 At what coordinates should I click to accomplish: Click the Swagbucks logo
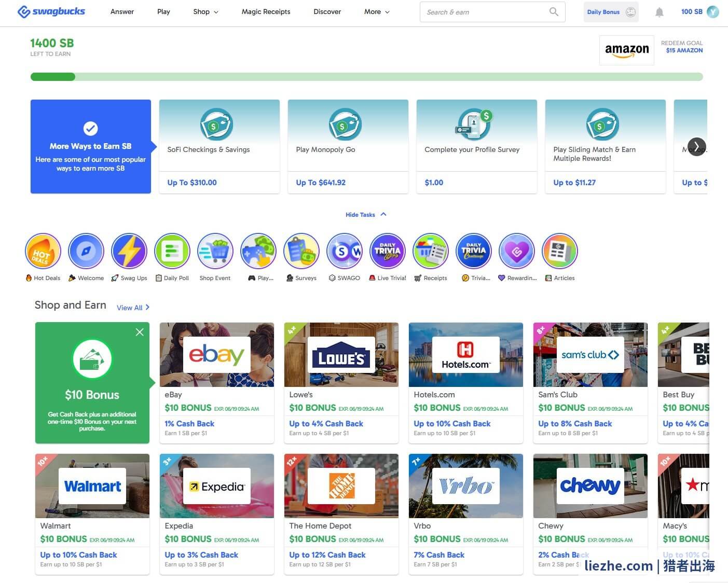[51, 11]
